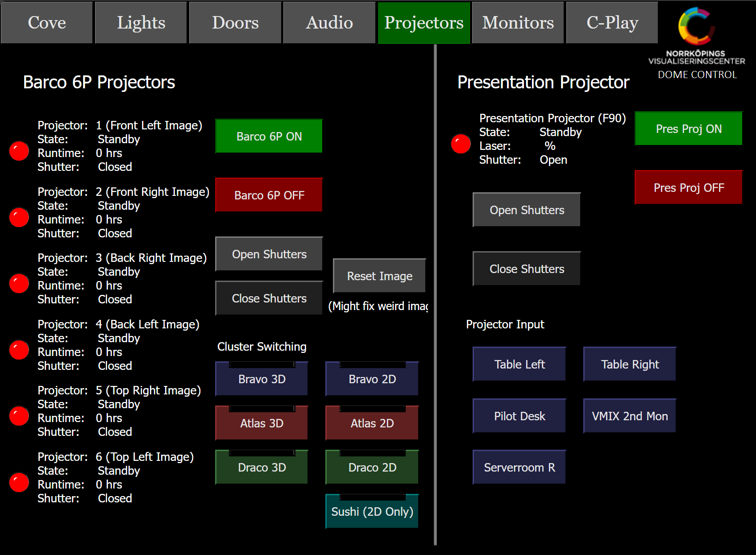
Task: Switch cluster to Bravo 2D
Action: 372,379
